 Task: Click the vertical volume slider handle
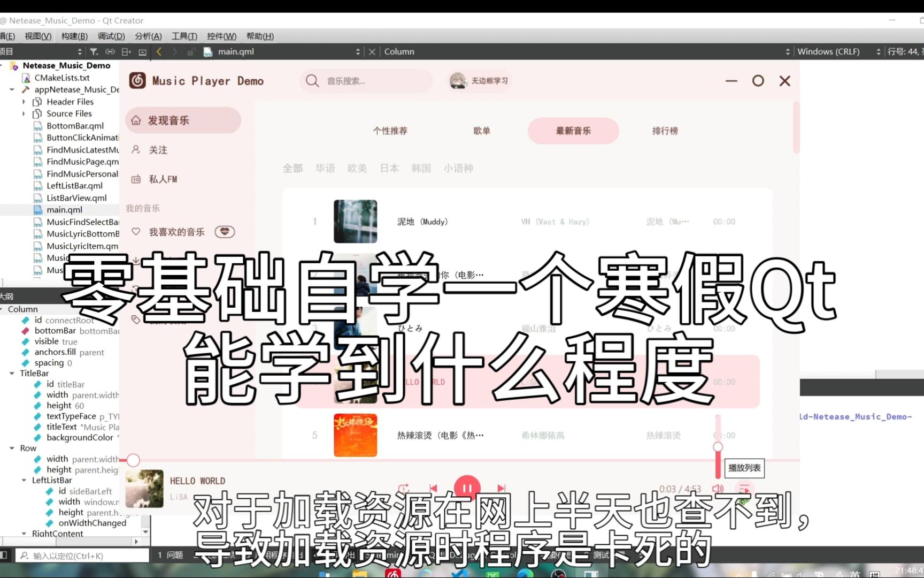(718, 447)
